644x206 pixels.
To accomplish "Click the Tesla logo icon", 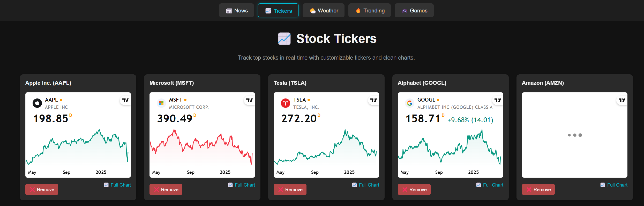I will tap(286, 103).
